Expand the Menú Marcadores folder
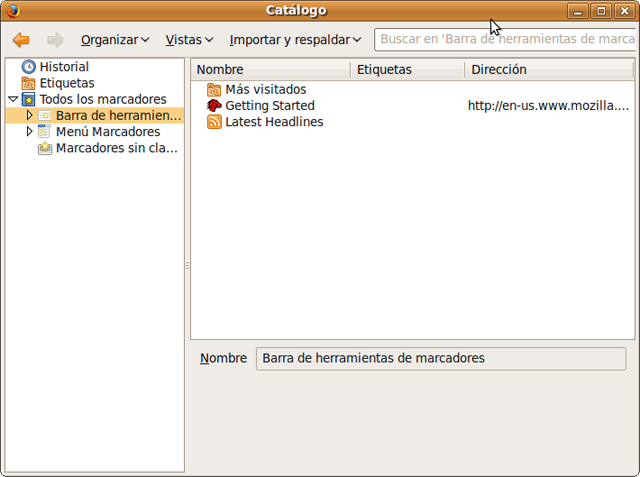Image resolution: width=640 pixels, height=477 pixels. click(x=29, y=132)
